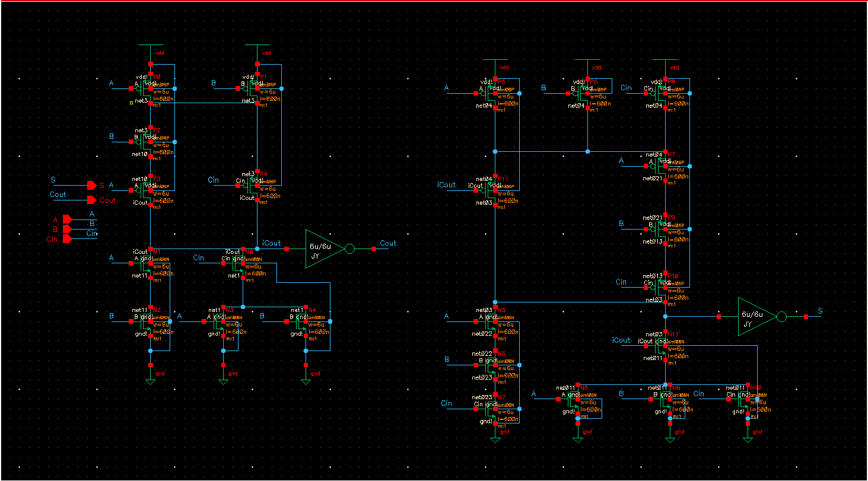Click the S wire label at far right

(820, 311)
